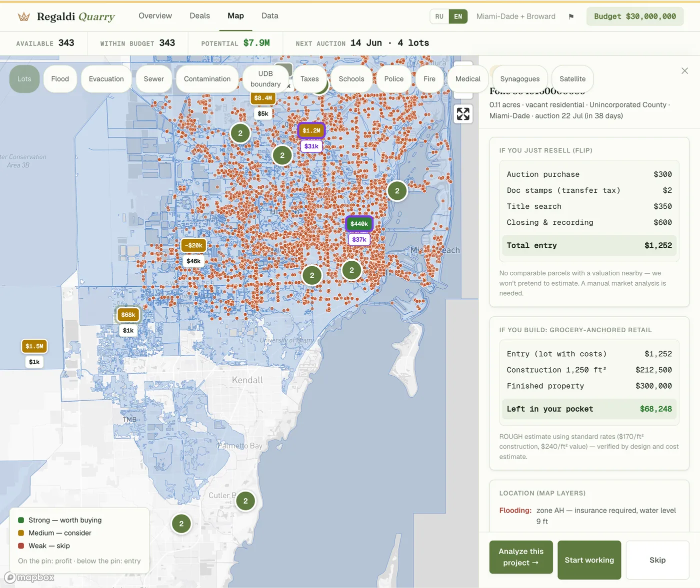Screen dimensions: 700x588
Task: Click the fullscreen expand map icon
Action: [x=463, y=114]
